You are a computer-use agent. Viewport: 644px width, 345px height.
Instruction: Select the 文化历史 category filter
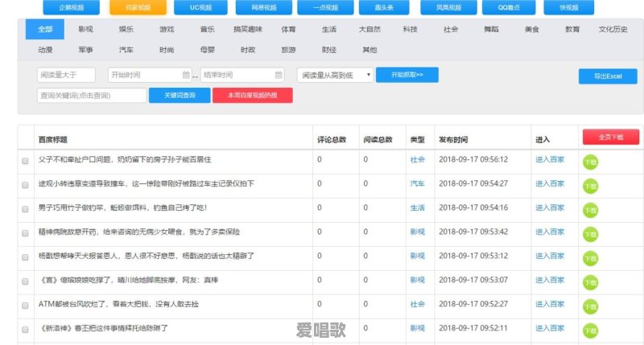613,29
